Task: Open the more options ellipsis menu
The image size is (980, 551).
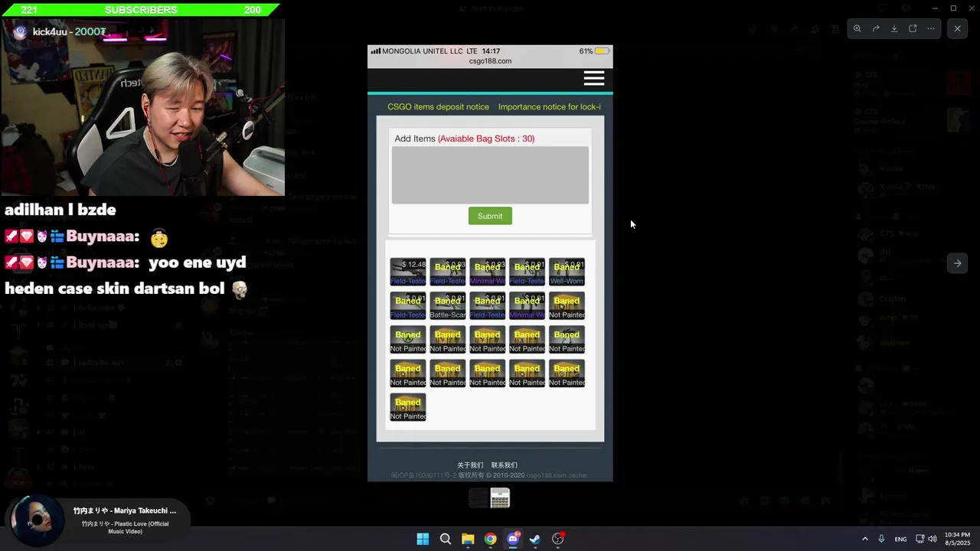Action: [x=931, y=28]
